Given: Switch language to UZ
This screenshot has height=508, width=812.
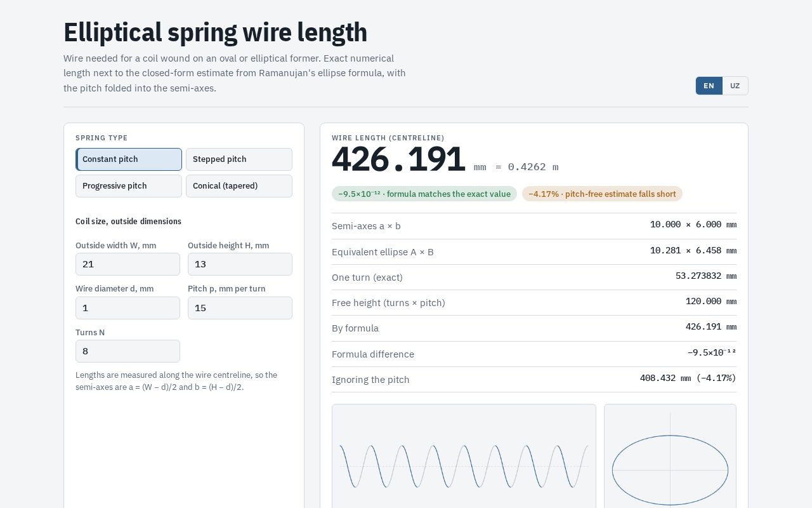Looking at the screenshot, I should (735, 86).
